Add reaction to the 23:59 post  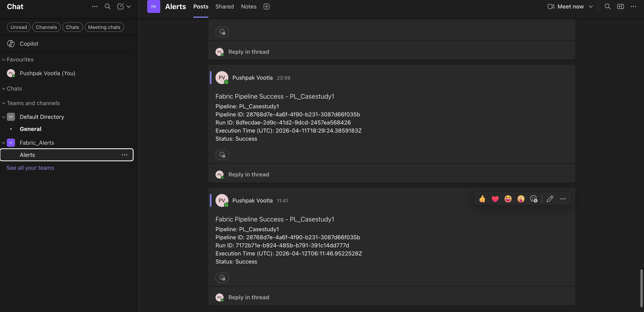(x=222, y=155)
